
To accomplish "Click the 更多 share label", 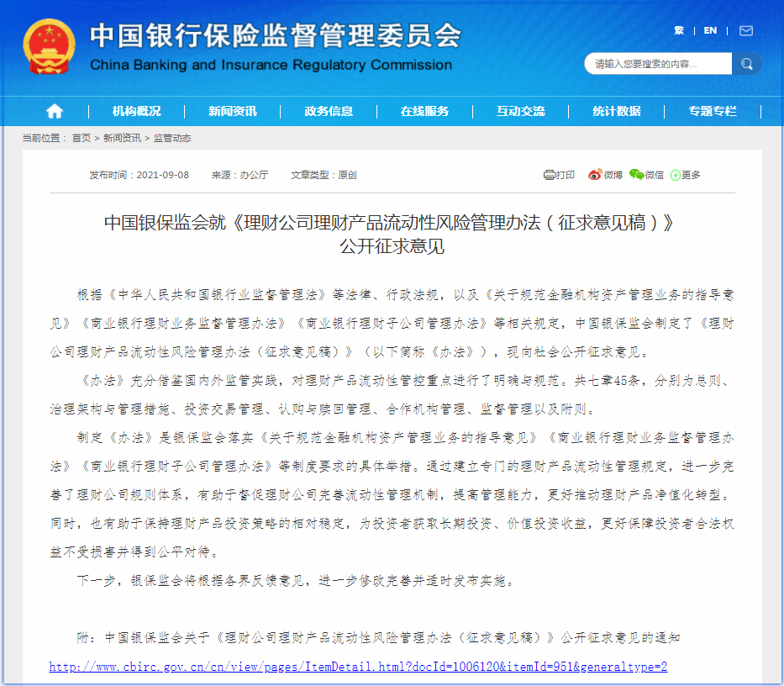I will point(691,175).
